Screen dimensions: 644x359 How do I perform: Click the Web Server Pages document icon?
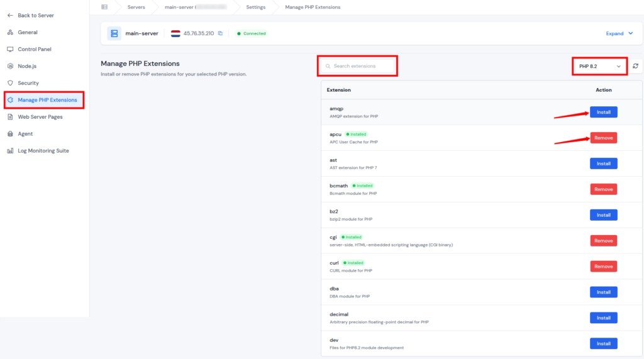(10, 117)
